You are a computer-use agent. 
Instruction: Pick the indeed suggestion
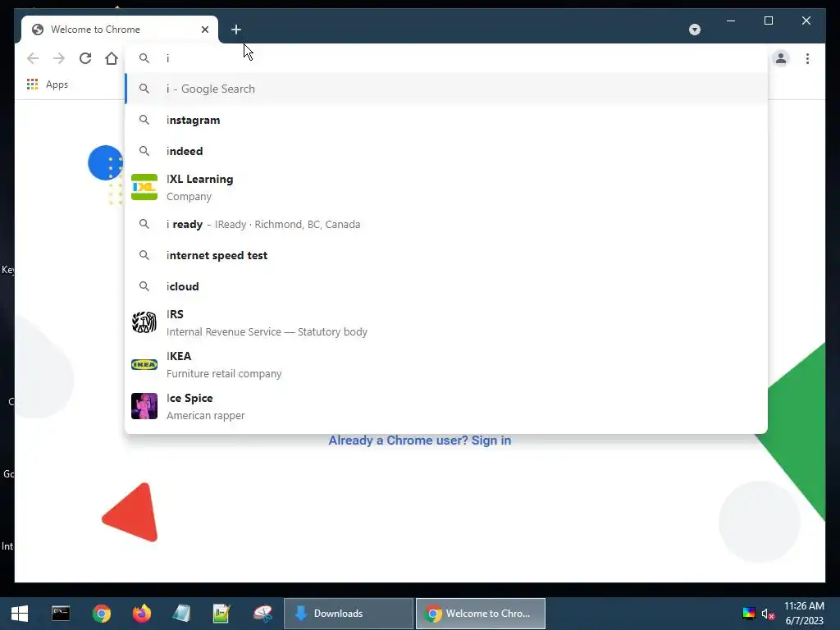point(446,151)
